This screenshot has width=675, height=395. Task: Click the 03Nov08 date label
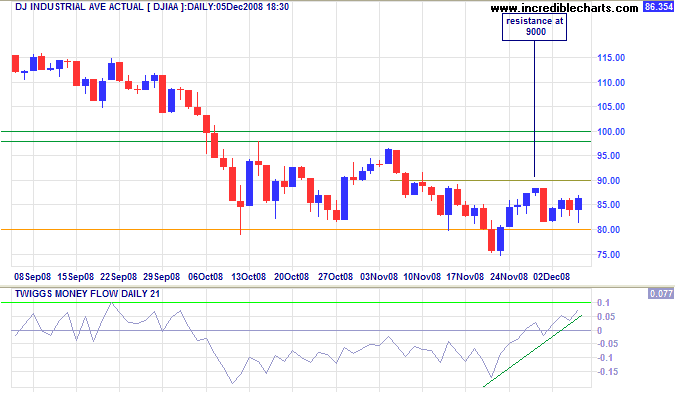point(379,277)
